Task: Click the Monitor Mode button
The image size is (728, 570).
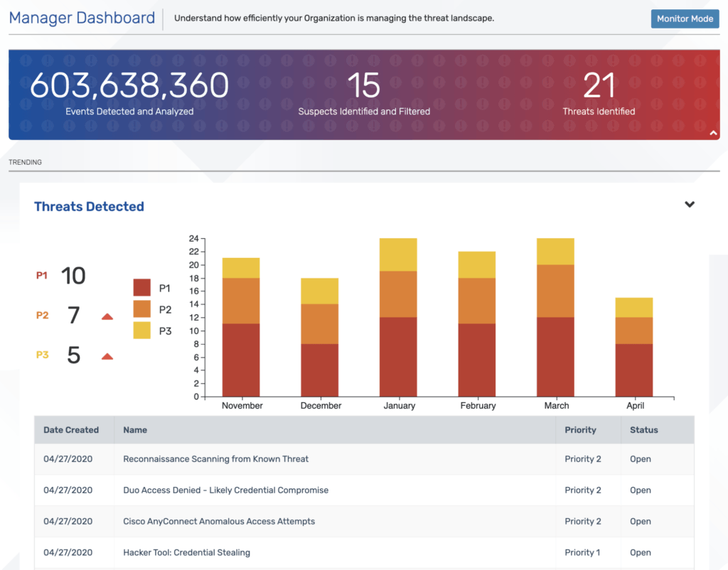Action: [x=685, y=18]
